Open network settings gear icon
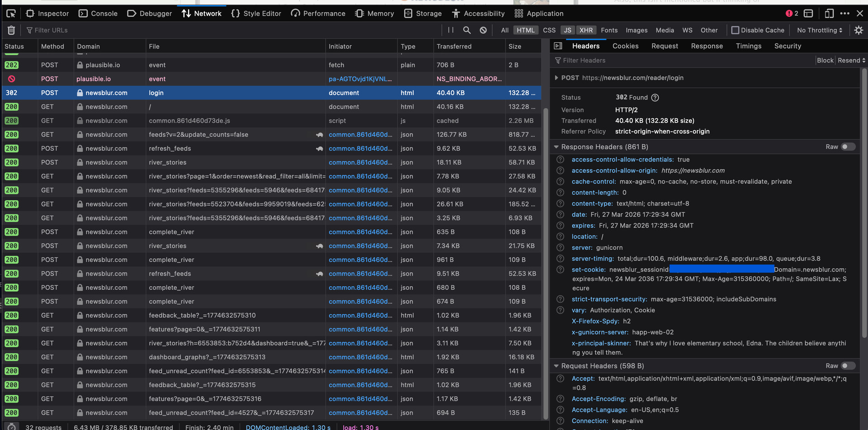This screenshot has height=430, width=868. coord(859,30)
